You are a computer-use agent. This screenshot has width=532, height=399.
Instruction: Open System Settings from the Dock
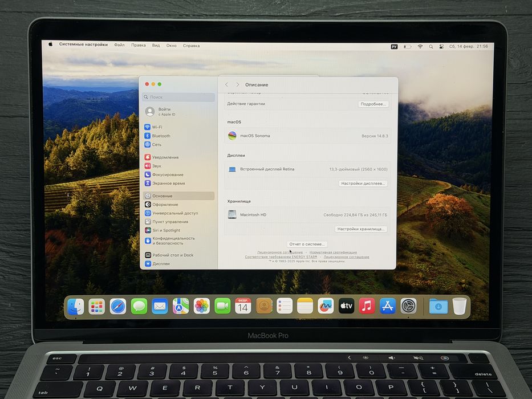(x=408, y=306)
